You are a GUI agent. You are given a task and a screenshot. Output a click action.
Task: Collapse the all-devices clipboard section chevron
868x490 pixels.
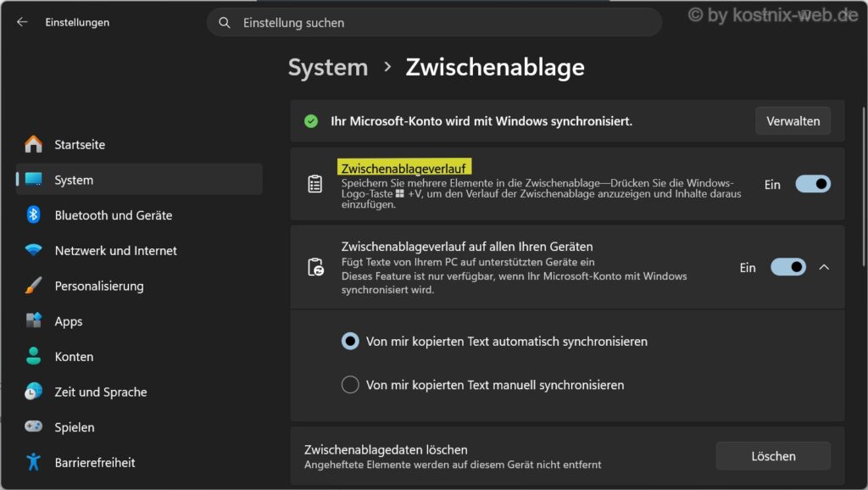coord(824,267)
